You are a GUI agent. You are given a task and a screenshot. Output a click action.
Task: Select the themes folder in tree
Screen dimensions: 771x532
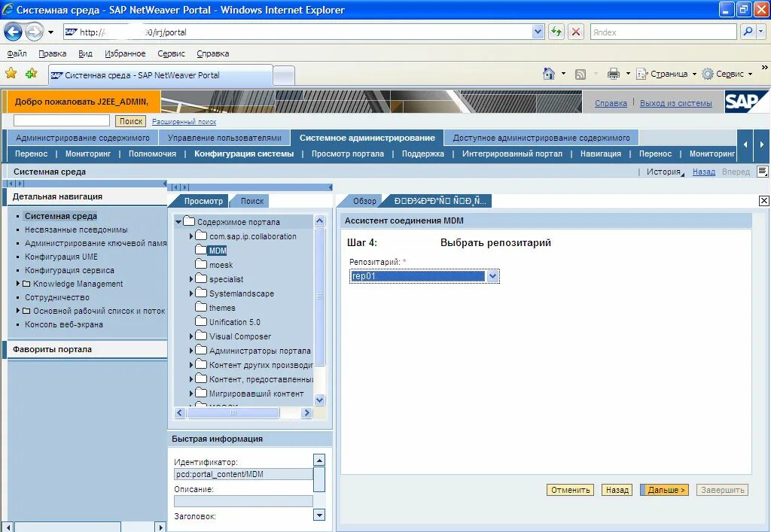click(215, 308)
